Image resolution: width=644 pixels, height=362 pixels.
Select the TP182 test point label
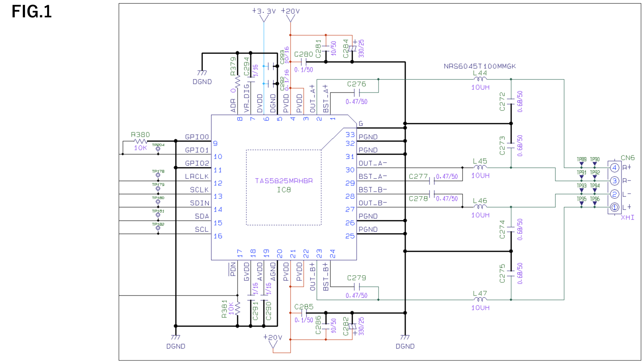[158, 224]
